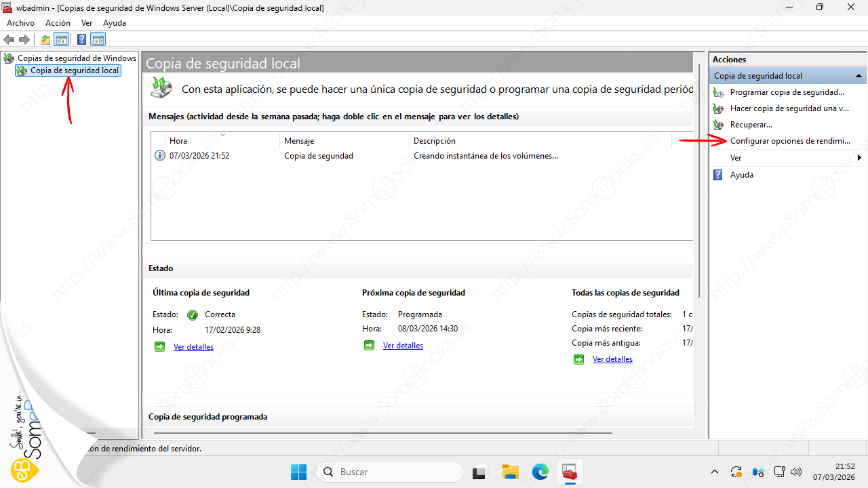This screenshot has height=488, width=868.
Task: Click Ver detalles under Próxima copia de seguridad
Action: (403, 346)
